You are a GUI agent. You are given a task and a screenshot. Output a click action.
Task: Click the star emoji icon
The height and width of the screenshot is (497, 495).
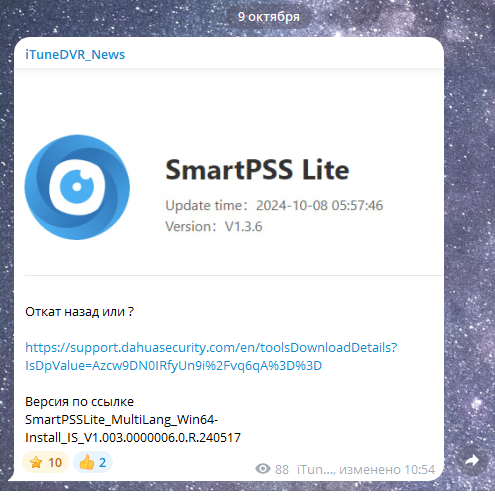[x=36, y=463]
